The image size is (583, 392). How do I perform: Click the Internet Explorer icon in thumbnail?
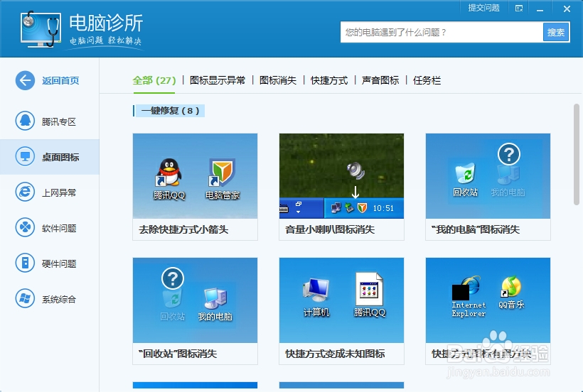pyautogui.click(x=467, y=288)
